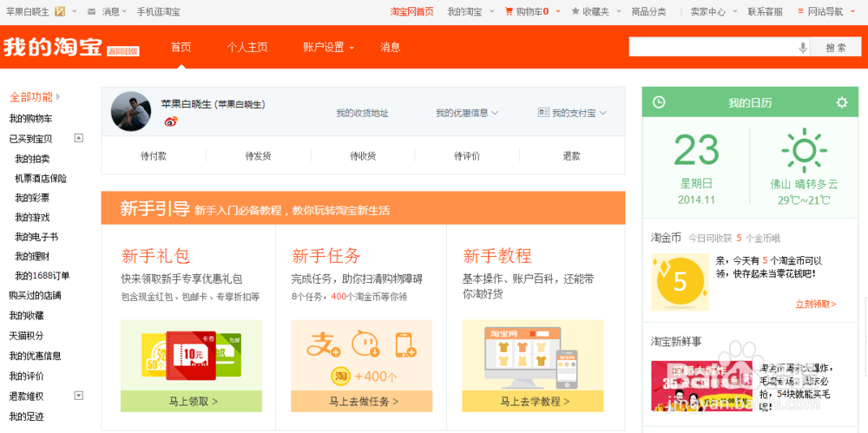Open 我的评价 in the sidebar
868x433 pixels.
click(26, 376)
